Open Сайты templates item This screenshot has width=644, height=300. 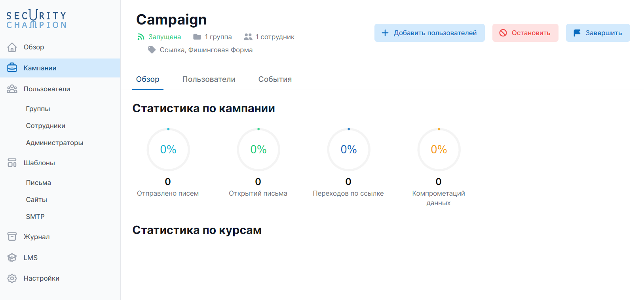[x=36, y=200]
